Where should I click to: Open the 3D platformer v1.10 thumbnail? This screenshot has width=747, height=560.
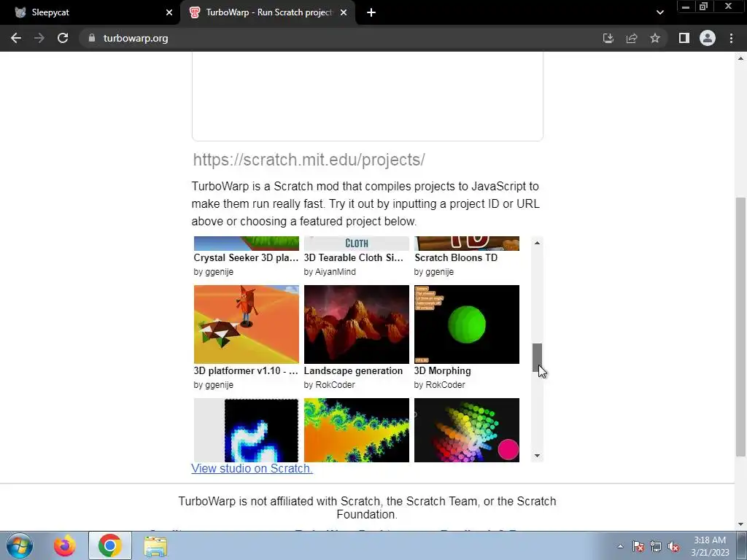coord(247,324)
